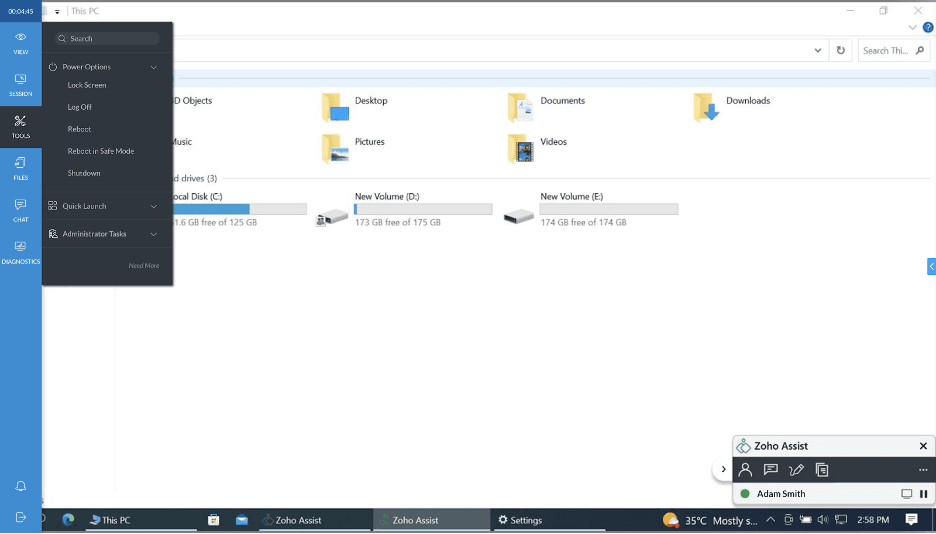
Task: Switch to This PC taskbar button
Action: click(x=140, y=520)
